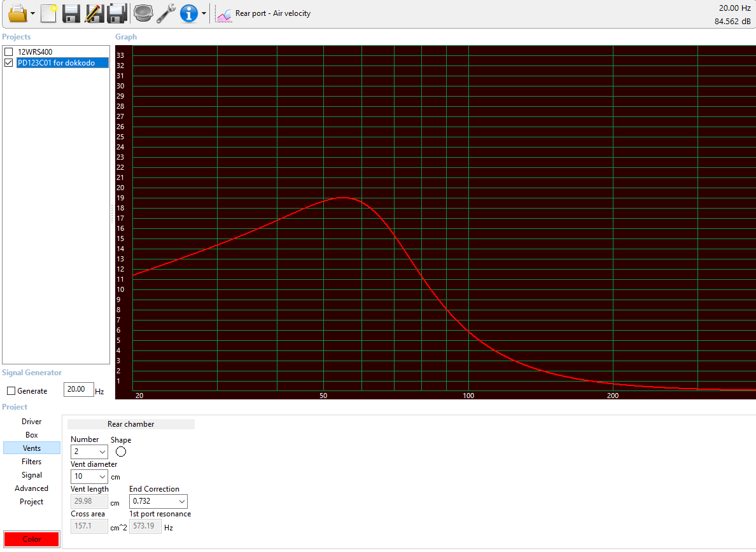The height and width of the screenshot is (552, 756).
Task: Enable the Generate signal checkbox
Action: (11, 391)
